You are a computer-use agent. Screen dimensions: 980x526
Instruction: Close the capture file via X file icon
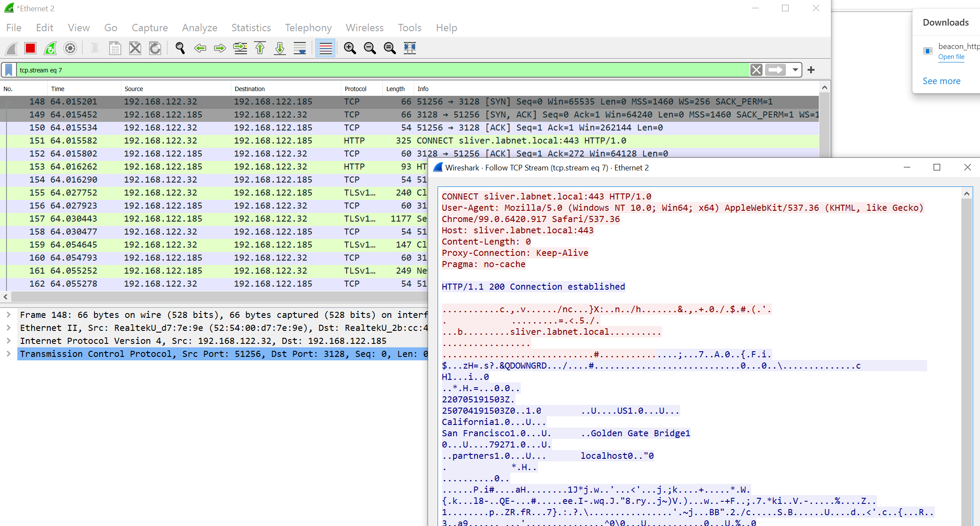point(135,48)
